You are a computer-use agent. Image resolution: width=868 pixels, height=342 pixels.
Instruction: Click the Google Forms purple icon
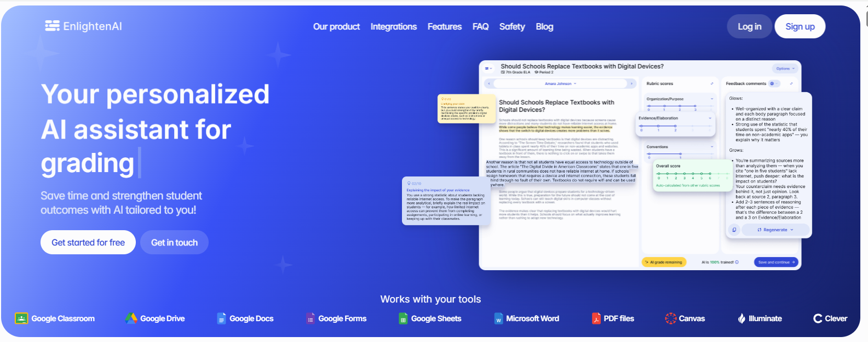click(311, 318)
